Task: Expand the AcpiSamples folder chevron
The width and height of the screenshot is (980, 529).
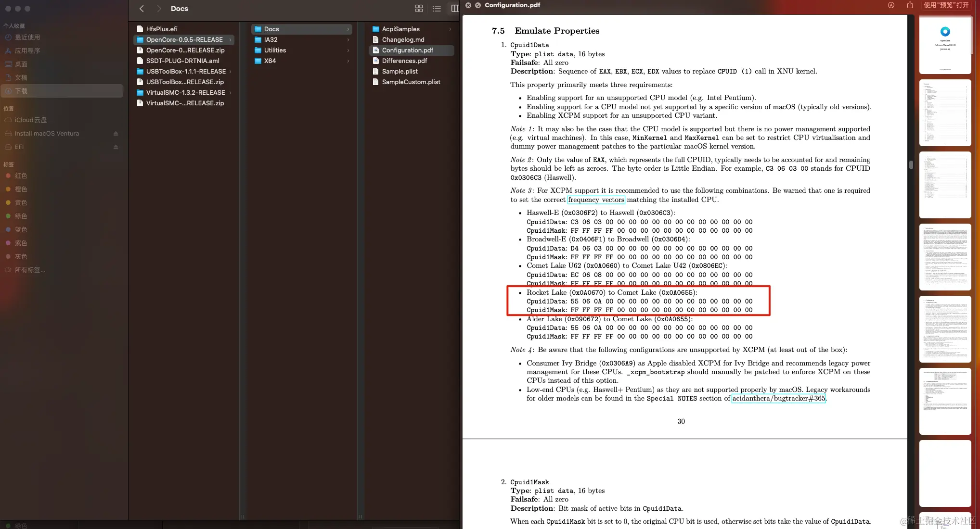Action: pos(450,29)
